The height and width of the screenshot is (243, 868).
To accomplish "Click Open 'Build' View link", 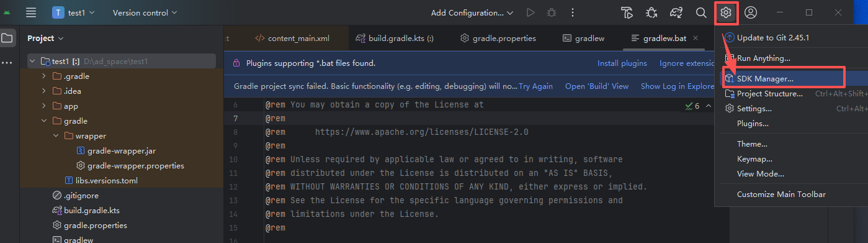I will point(597,86).
